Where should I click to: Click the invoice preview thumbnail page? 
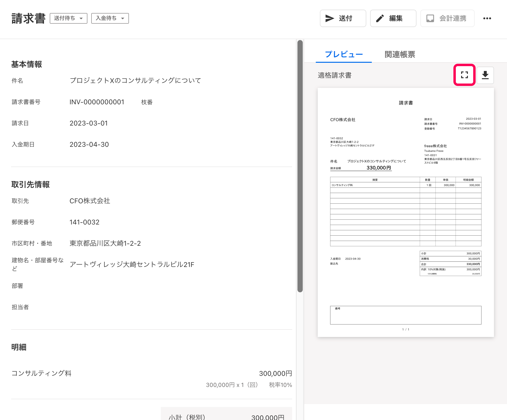click(x=406, y=212)
